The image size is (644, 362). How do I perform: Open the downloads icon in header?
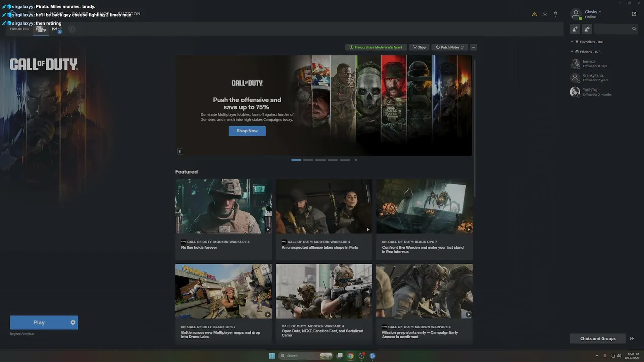tap(545, 14)
